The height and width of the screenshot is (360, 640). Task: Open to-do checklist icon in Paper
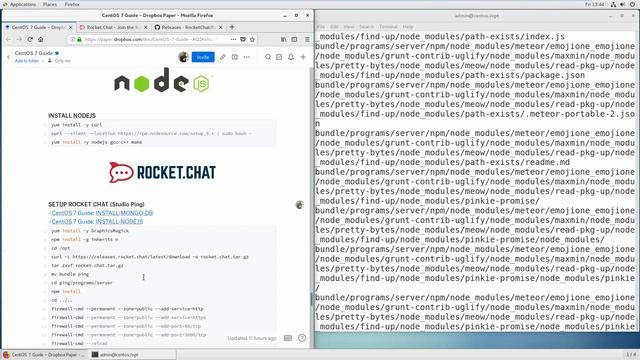(x=279, y=57)
